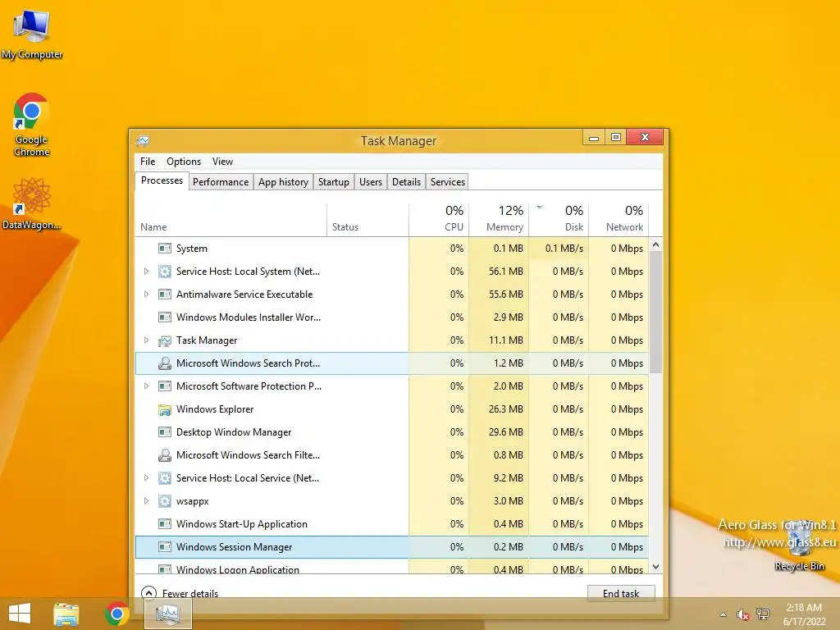Open the Windows Start button
This screenshot has height=630, width=840.
[20, 614]
